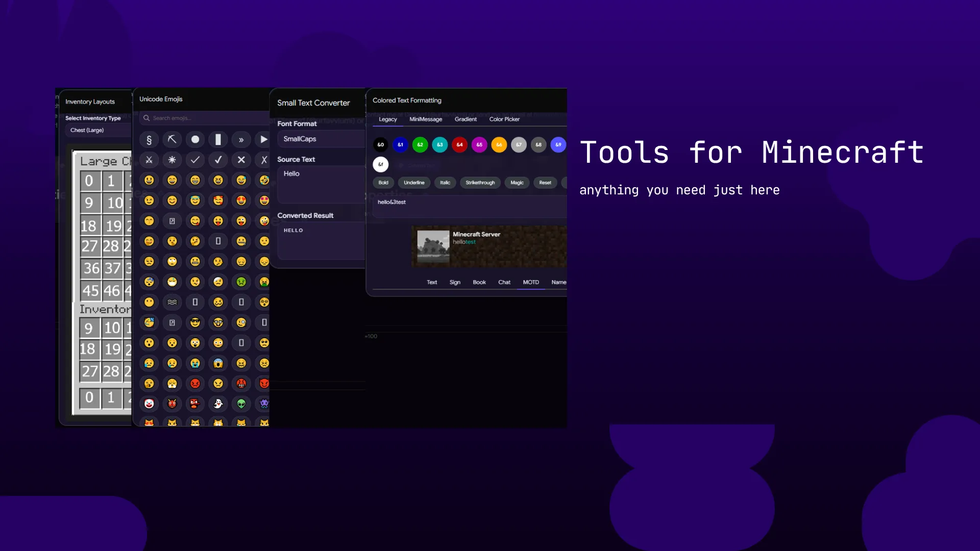The width and height of the screenshot is (980, 551).
Task: Pick the thin check mark symbol
Action: tap(195, 160)
